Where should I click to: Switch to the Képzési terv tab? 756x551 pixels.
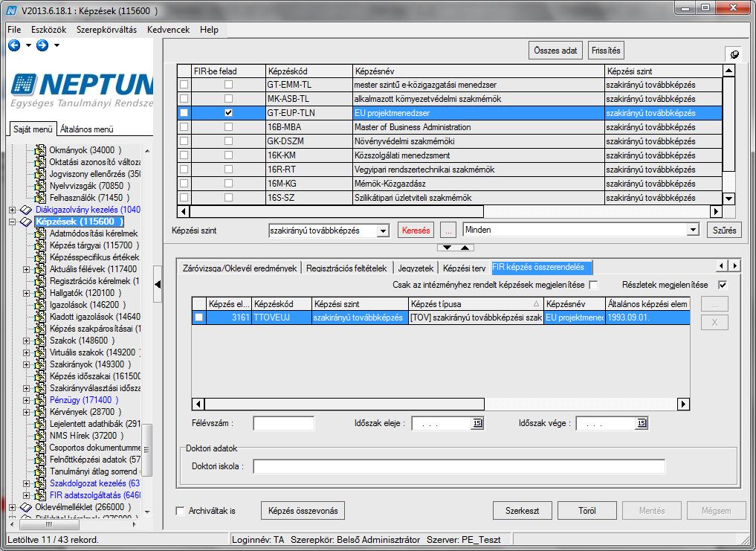tap(464, 268)
